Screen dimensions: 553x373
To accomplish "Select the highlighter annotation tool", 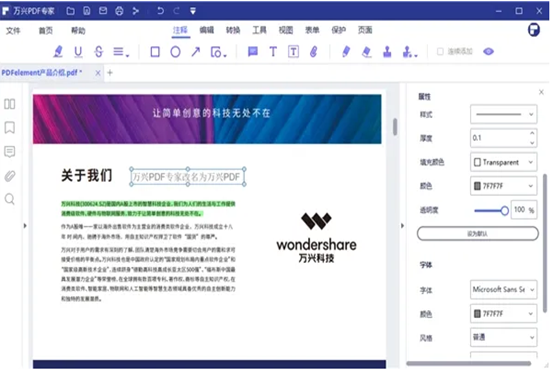I will (58, 52).
